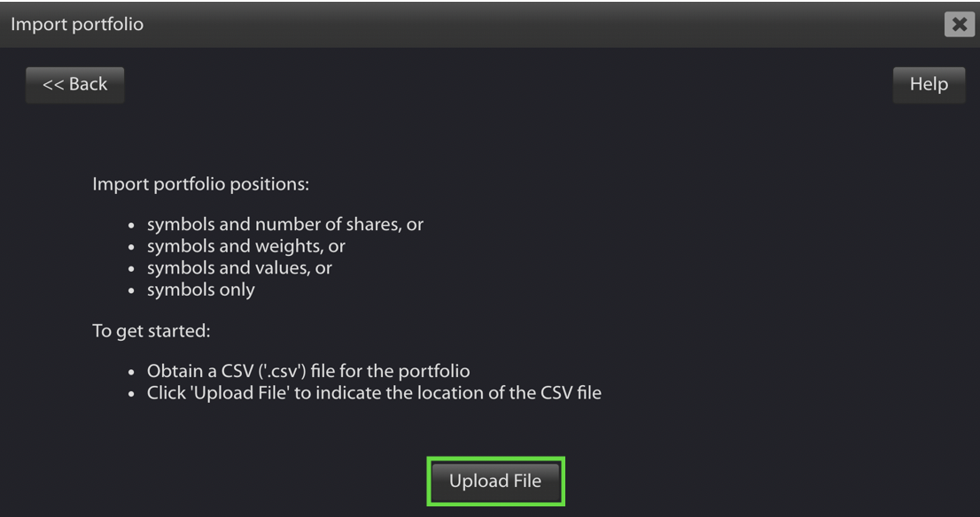980x517 pixels.
Task: Select the 'symbols only' list item
Action: tap(200, 289)
